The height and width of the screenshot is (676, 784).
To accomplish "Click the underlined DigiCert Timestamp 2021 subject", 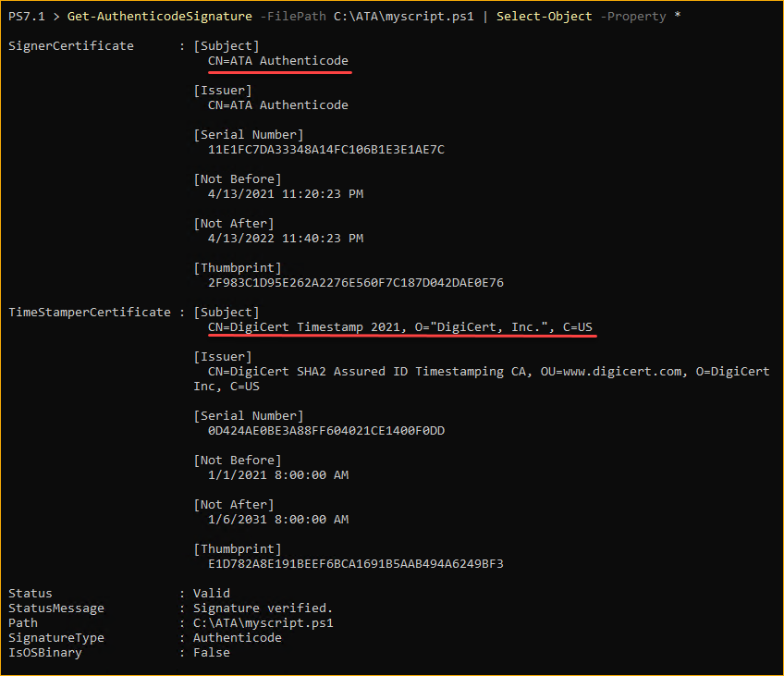I will tap(400, 327).
